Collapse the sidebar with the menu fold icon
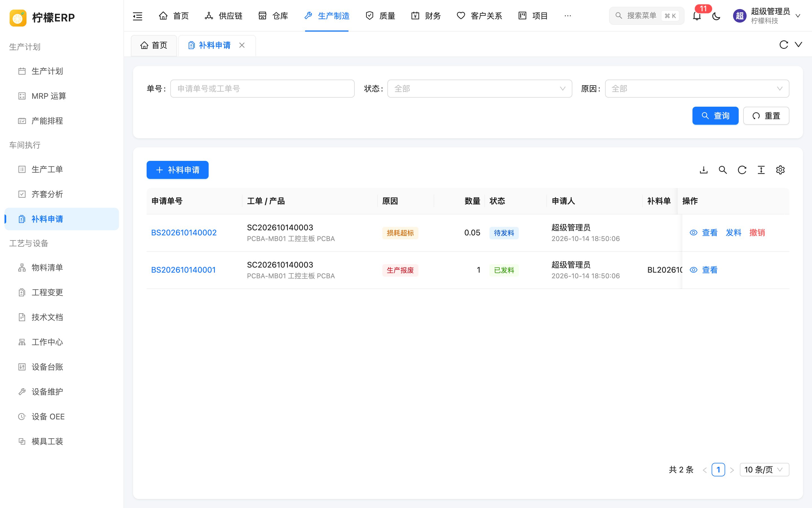 tap(138, 16)
